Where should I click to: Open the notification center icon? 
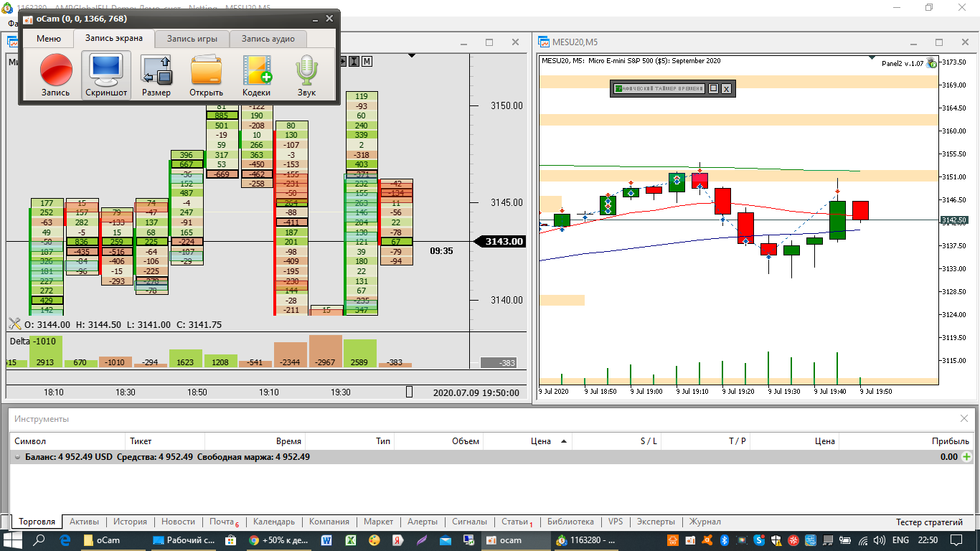pyautogui.click(x=956, y=540)
